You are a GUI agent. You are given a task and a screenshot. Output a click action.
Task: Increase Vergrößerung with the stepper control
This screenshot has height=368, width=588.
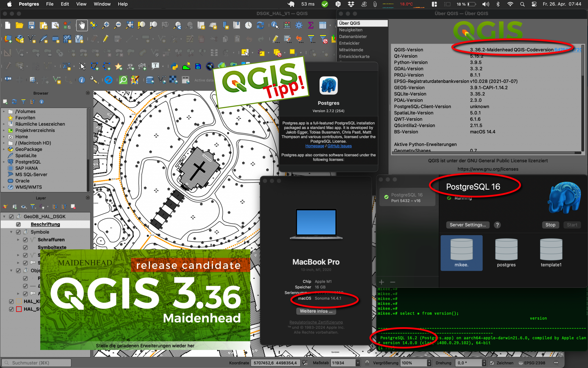click(429, 361)
